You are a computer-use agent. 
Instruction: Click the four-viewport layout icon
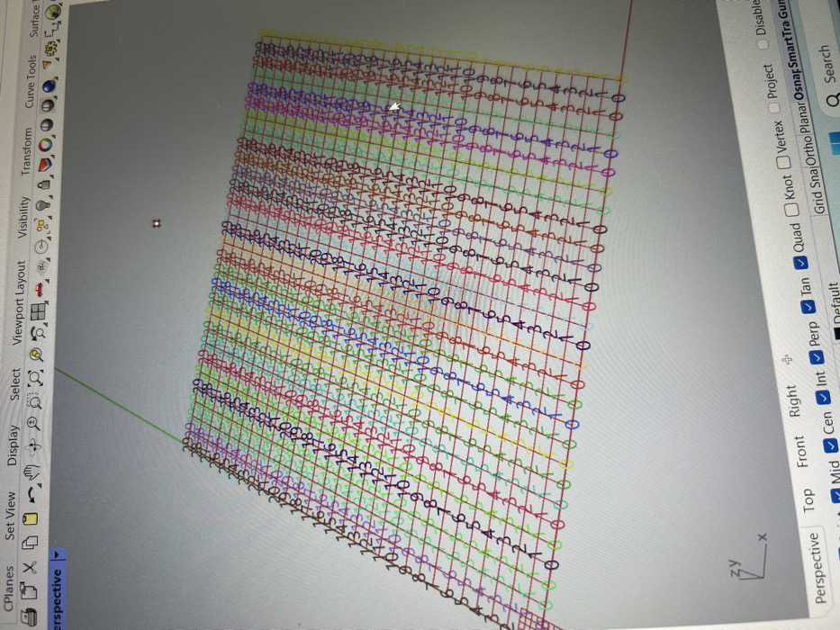(39, 311)
